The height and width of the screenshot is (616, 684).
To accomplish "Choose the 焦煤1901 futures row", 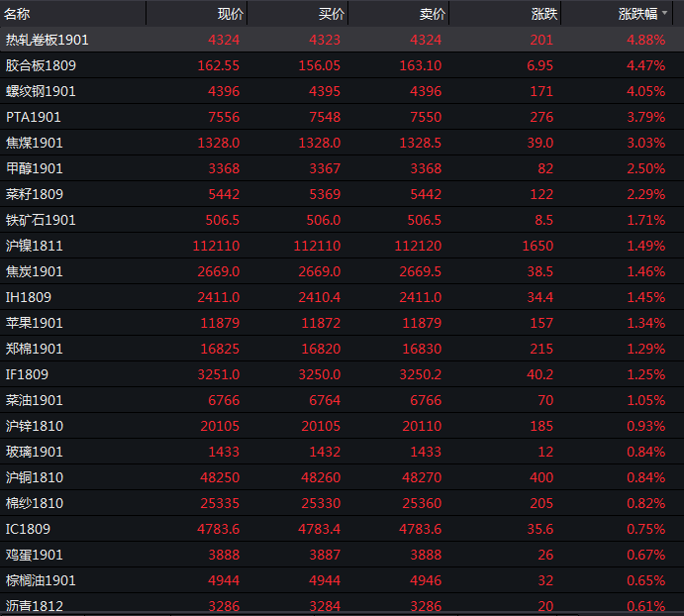I will 35,143.
